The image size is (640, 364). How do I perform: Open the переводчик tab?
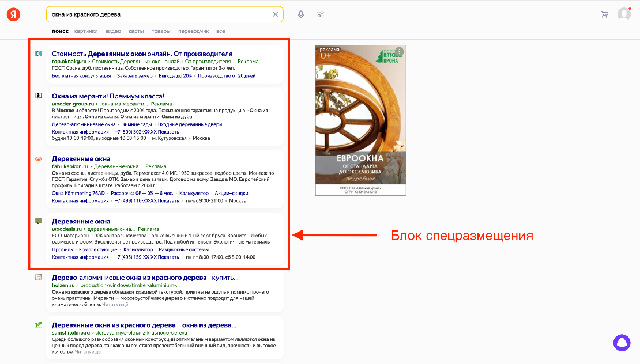pos(194,31)
